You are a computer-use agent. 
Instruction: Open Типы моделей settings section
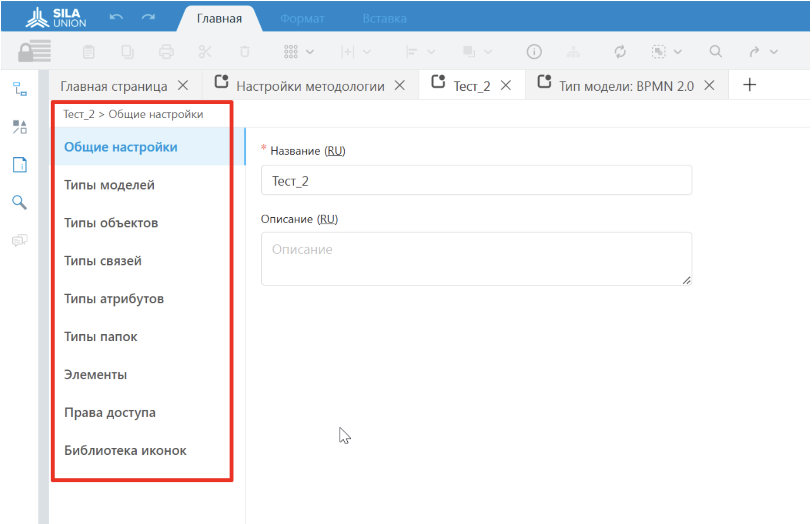(109, 185)
